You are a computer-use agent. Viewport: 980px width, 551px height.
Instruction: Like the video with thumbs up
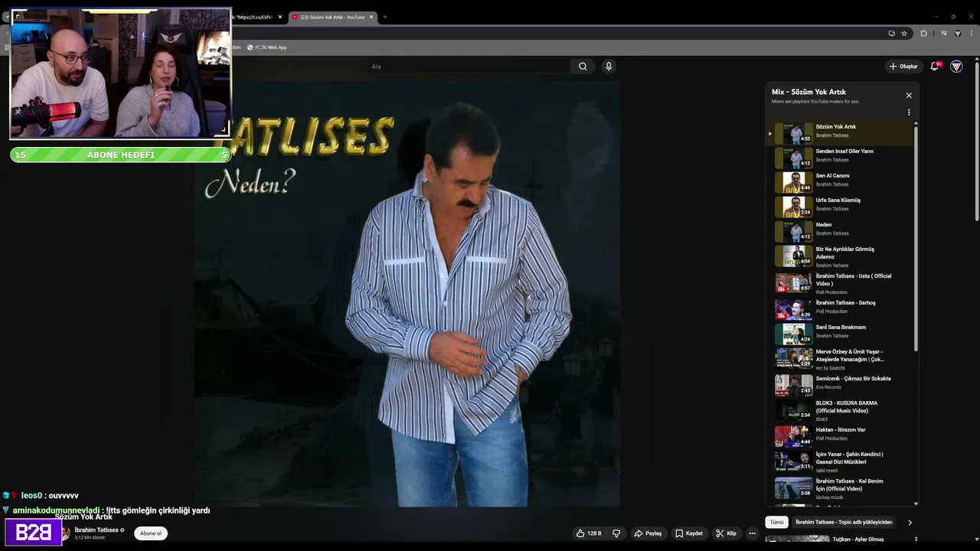click(x=589, y=533)
